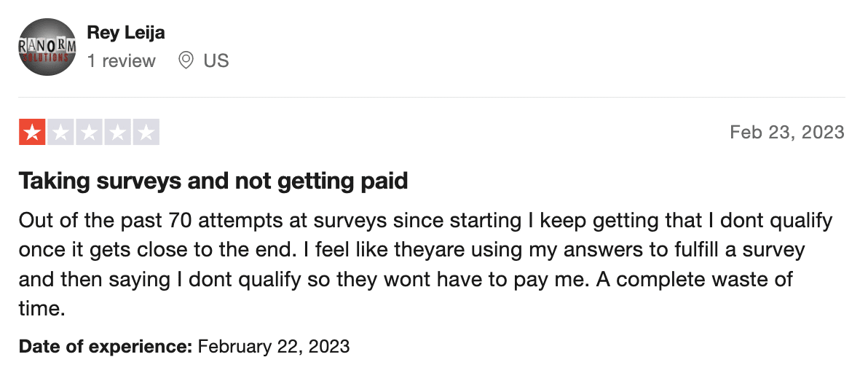
Task: Click the final word "time." of the review
Action: tap(42, 308)
